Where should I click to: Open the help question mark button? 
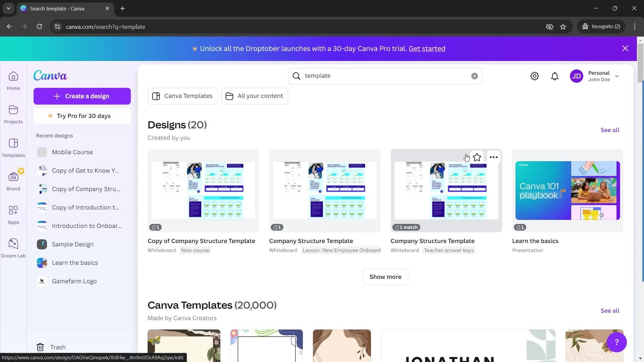point(616,342)
